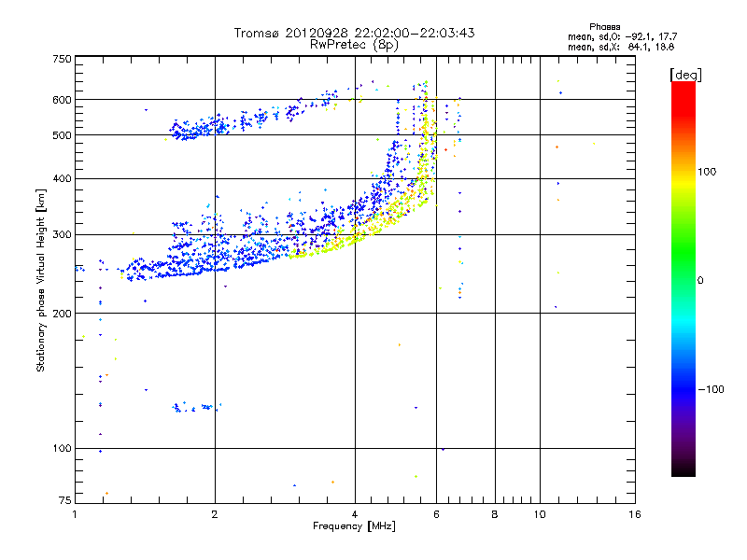747x560 pixels.
Task: Click the '[deg]' colorbar unit label
Action: (685, 75)
